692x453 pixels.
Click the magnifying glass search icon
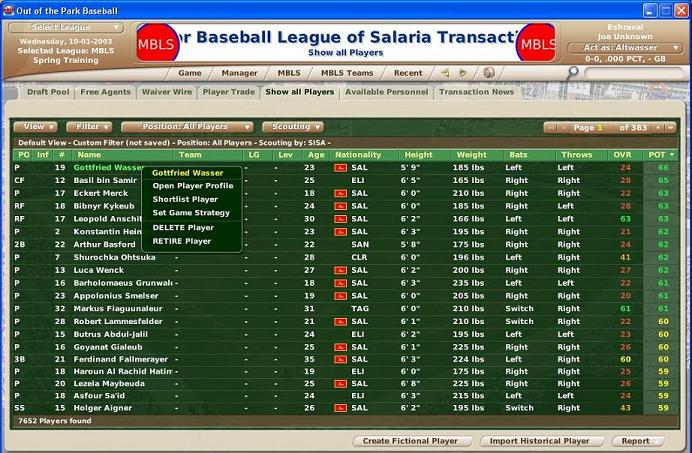572,73
